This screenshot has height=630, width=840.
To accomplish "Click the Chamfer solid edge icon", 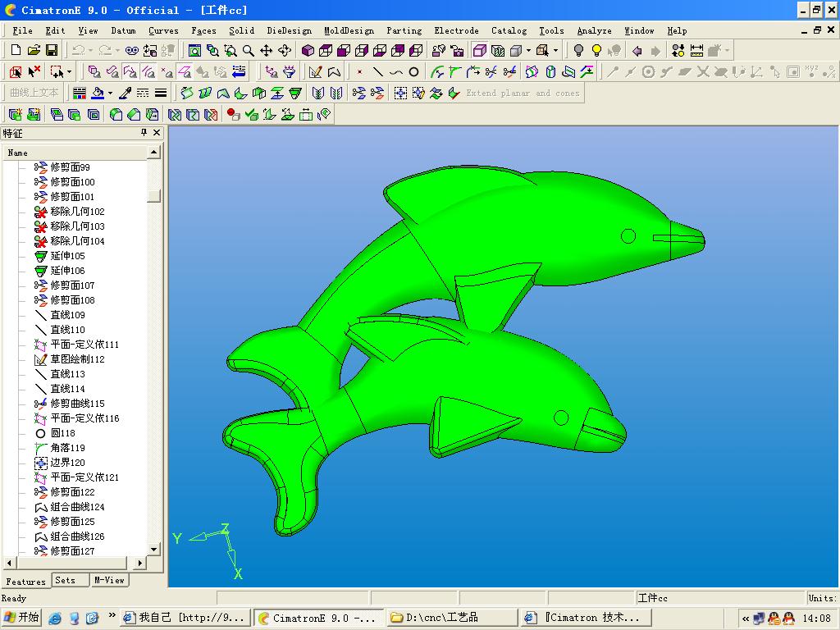I will [134, 115].
